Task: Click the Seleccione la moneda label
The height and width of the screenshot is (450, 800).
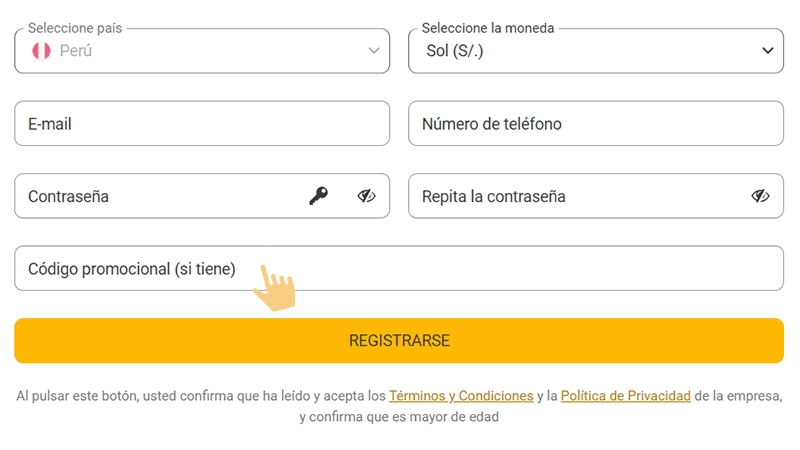Action: pos(487,29)
